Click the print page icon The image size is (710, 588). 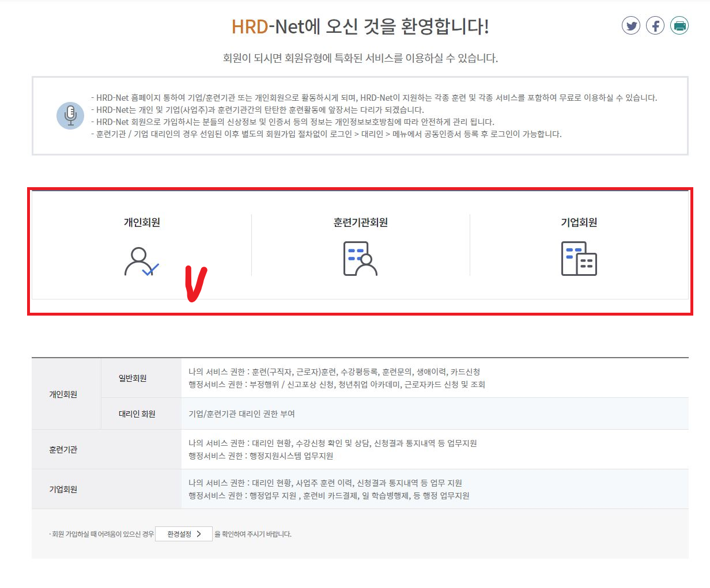click(679, 26)
